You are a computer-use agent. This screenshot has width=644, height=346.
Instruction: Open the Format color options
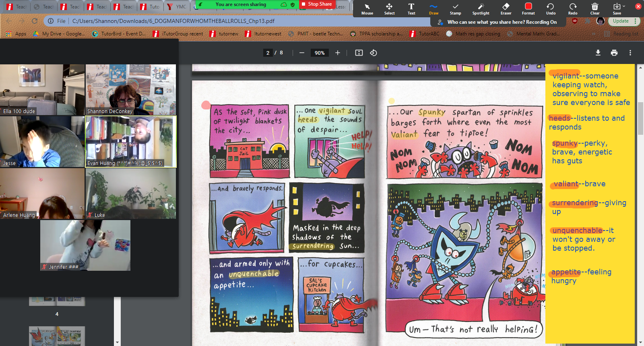tap(528, 9)
